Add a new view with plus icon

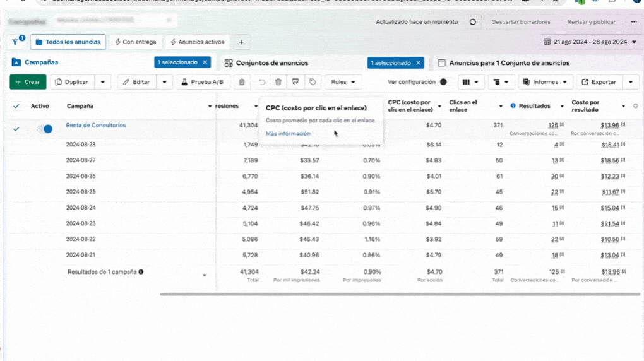point(241,42)
